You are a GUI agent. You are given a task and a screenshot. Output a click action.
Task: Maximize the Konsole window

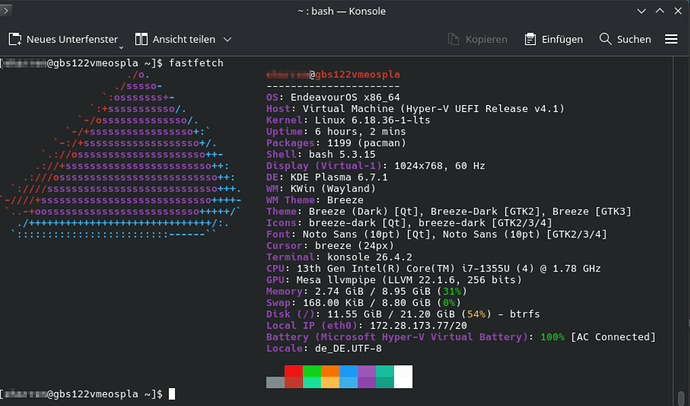(660, 11)
